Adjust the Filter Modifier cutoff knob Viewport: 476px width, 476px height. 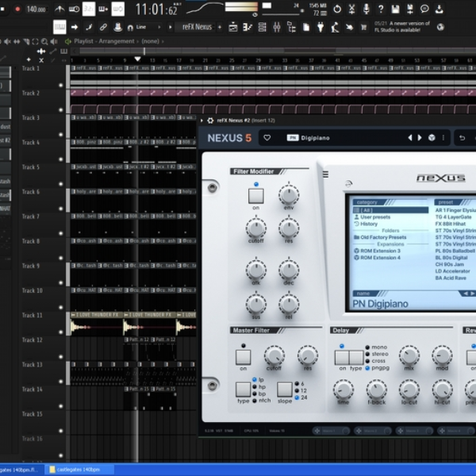pos(256,228)
